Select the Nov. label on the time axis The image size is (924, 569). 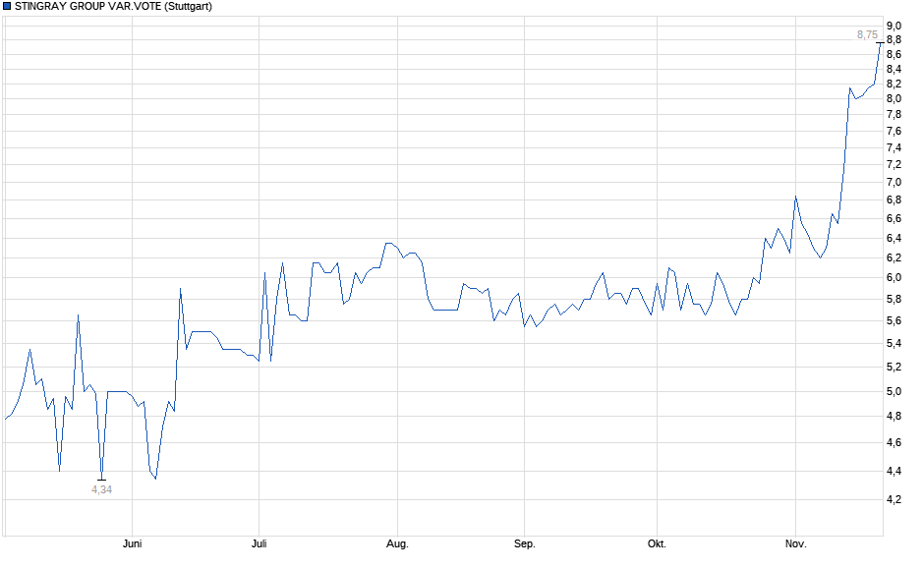[x=797, y=541]
